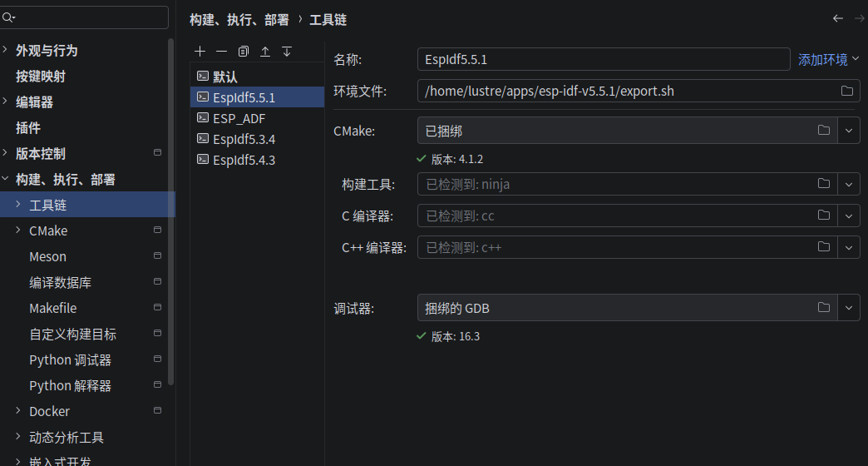Navigate back with the left arrow
Screen dimensions: 868x466
click(x=838, y=18)
